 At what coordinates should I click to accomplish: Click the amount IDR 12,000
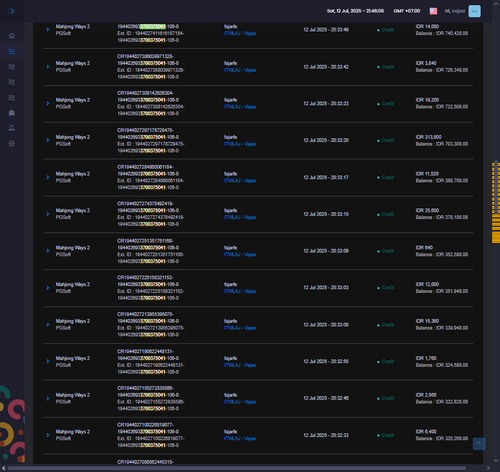pyautogui.click(x=427, y=284)
